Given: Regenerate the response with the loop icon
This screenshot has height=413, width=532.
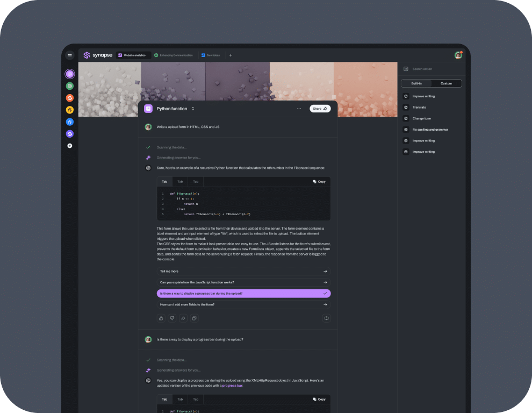Looking at the screenshot, I should (326, 318).
